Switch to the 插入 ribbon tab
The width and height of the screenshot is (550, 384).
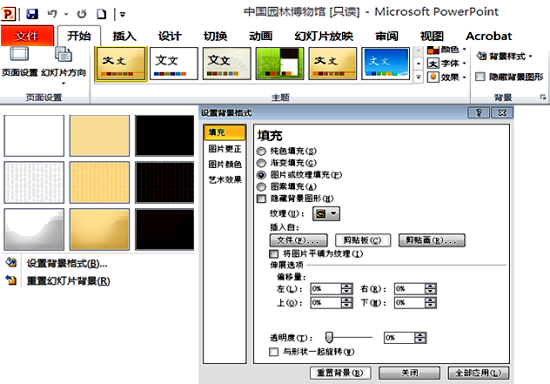(124, 36)
